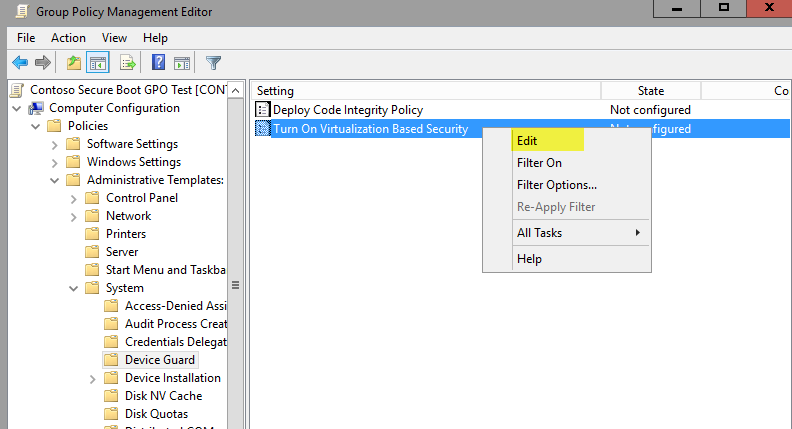Image resolution: width=792 pixels, height=429 pixels.
Task: Expand the Software Settings node
Action: [x=55, y=145]
